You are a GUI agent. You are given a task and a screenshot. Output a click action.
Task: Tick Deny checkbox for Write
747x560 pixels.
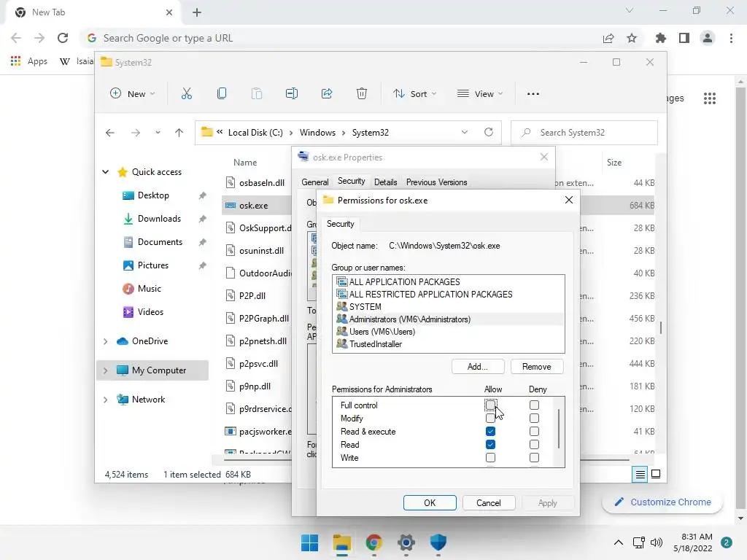point(534,458)
